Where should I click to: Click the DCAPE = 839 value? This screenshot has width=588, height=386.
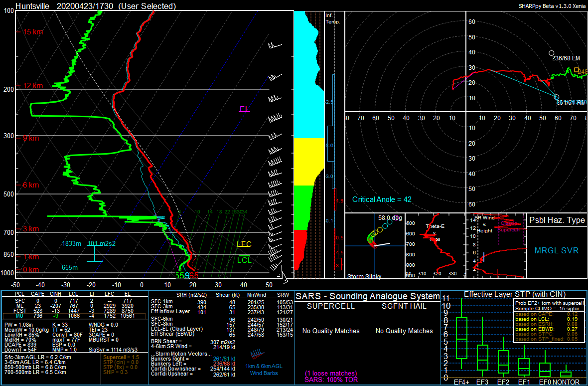[x=20, y=345]
